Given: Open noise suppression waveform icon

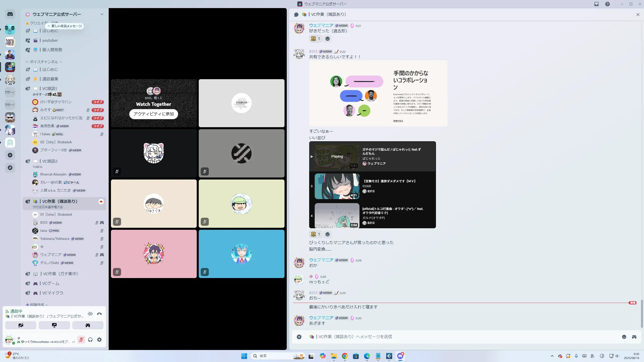Looking at the screenshot, I should point(90,314).
